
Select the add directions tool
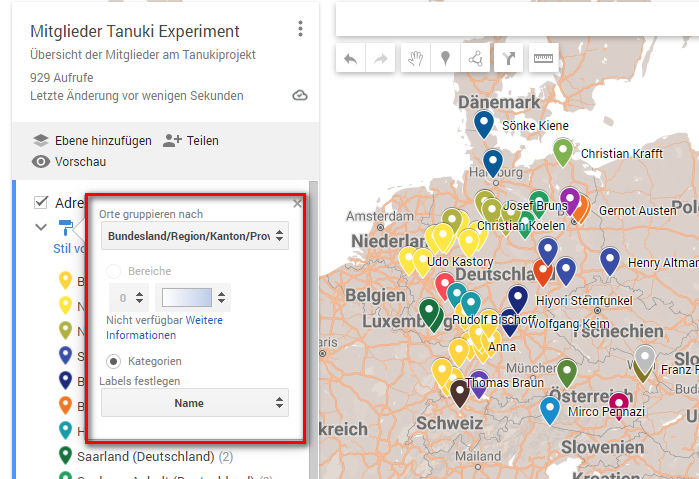point(509,58)
